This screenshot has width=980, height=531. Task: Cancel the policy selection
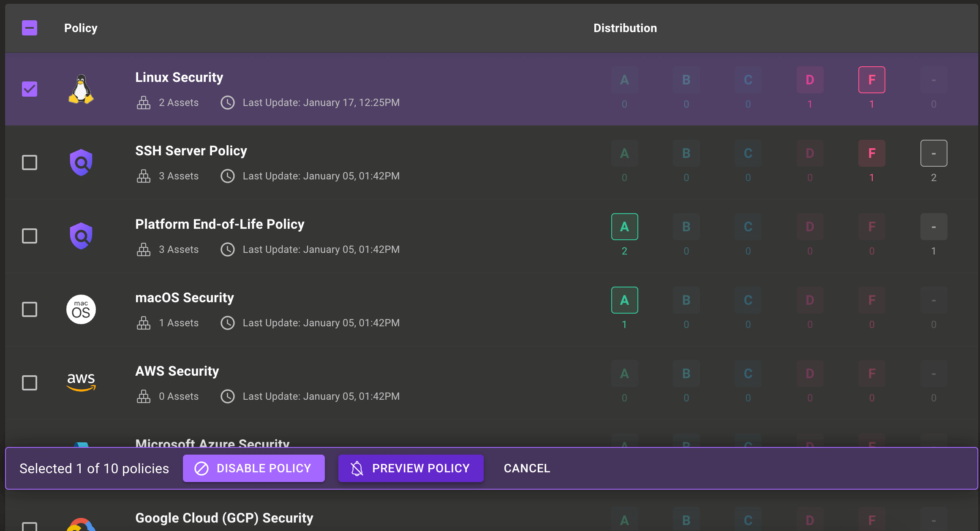tap(527, 468)
